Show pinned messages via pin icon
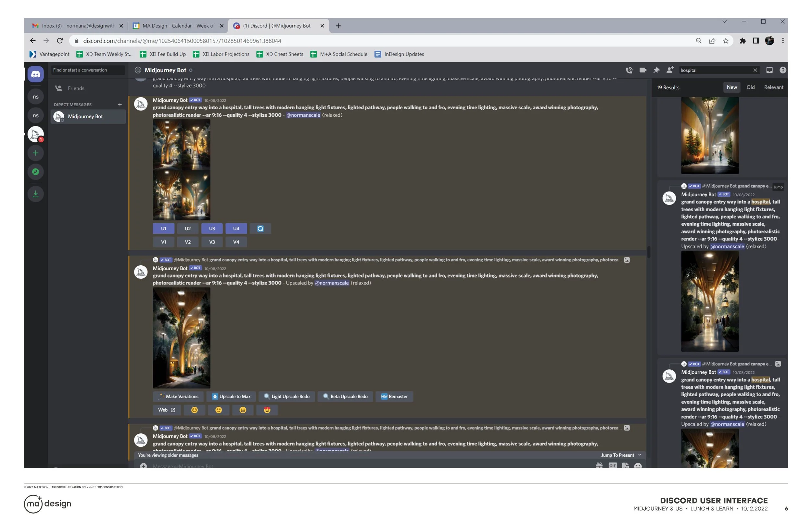The image size is (812, 526). [656, 70]
